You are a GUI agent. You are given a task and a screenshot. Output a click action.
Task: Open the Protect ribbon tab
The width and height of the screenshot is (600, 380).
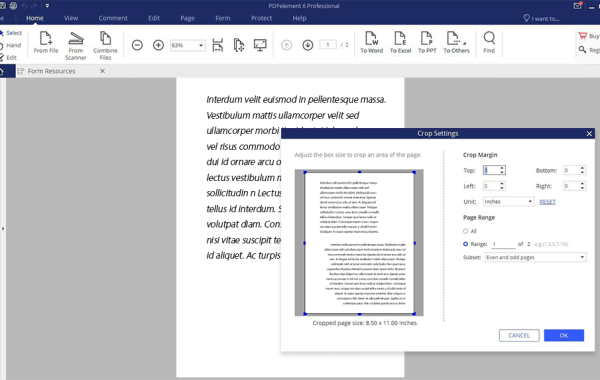(261, 18)
